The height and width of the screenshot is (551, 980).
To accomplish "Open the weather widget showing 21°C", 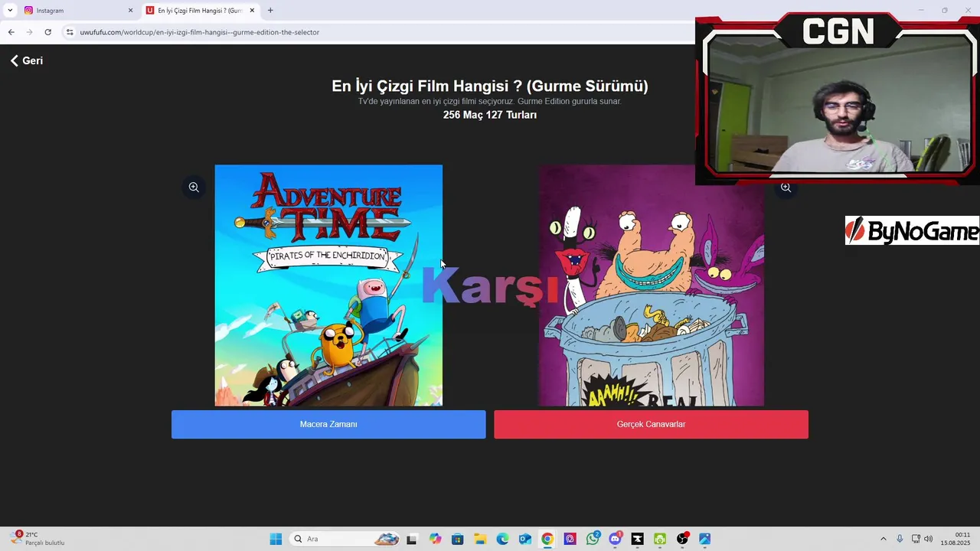I will 37,539.
